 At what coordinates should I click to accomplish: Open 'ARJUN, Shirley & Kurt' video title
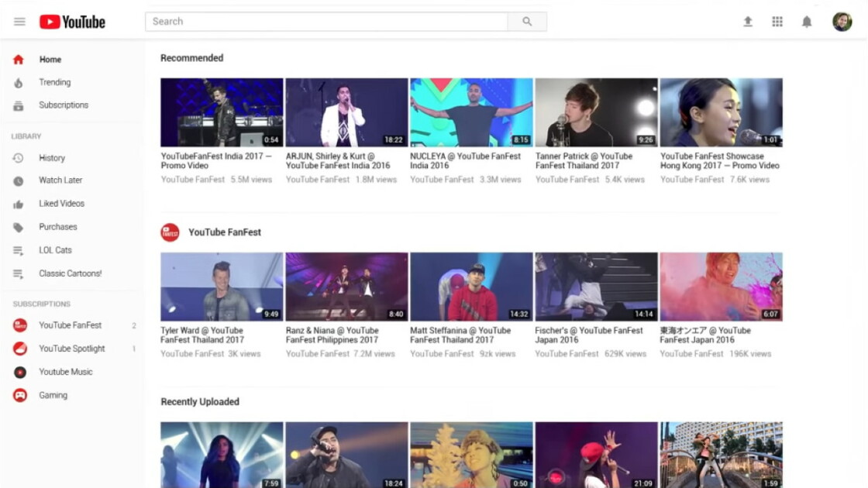[338, 161]
